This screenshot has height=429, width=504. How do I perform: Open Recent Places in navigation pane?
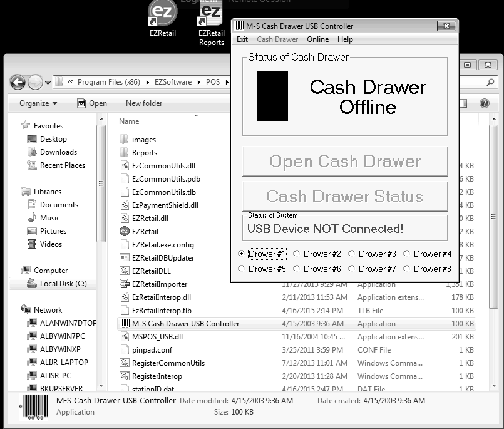point(56,165)
